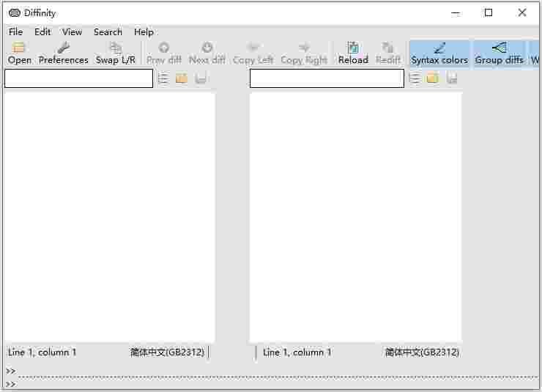The image size is (542, 392).
Task: Focus the right file path field
Action: [x=327, y=78]
